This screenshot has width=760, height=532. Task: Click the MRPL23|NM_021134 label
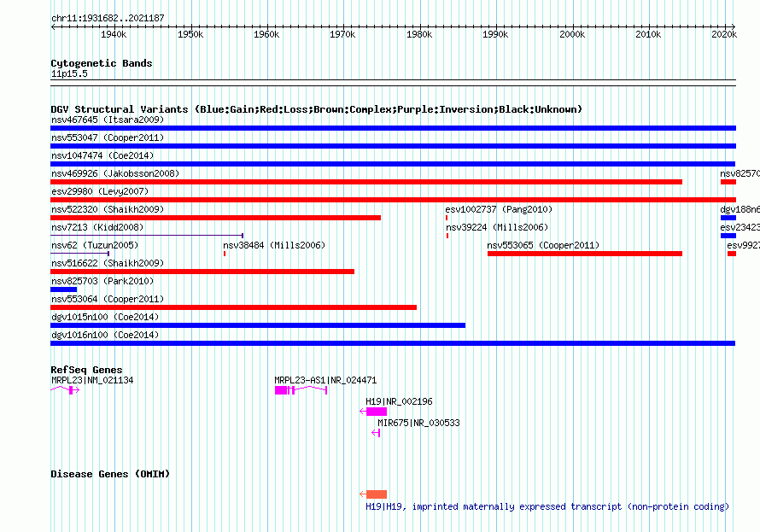click(x=92, y=380)
